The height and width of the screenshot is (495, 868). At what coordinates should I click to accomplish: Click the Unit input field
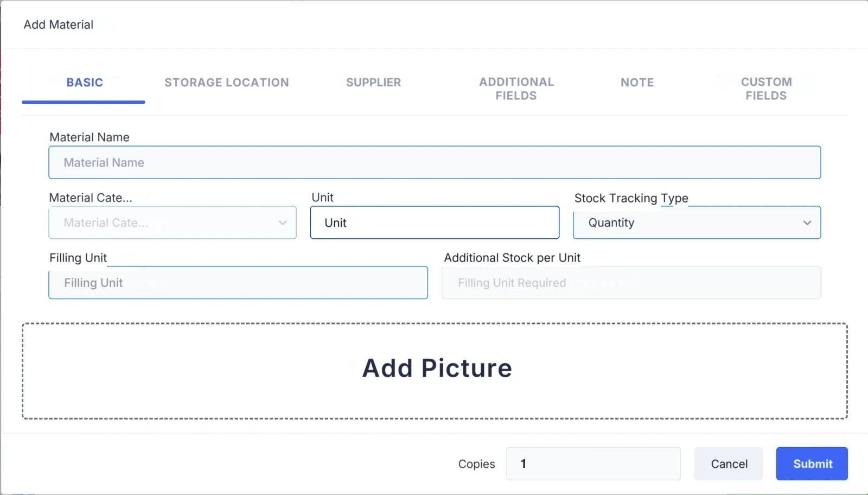(x=435, y=223)
